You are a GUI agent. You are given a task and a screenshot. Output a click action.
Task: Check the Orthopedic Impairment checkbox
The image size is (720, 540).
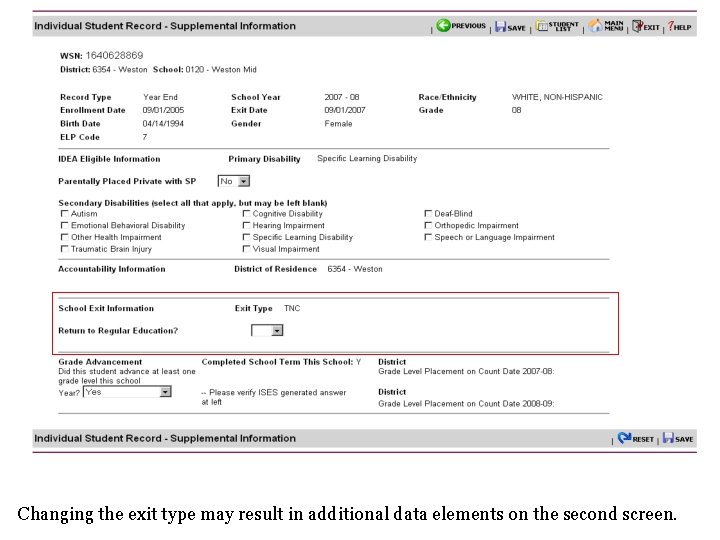click(428, 225)
